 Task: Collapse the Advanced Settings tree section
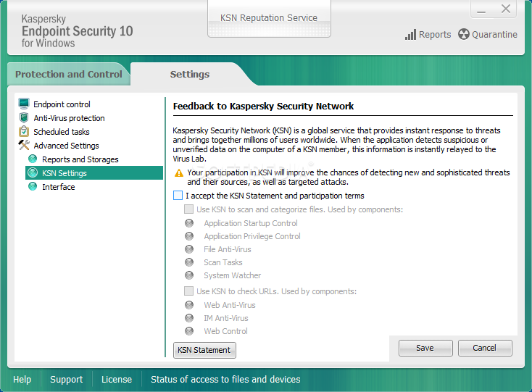coord(65,146)
